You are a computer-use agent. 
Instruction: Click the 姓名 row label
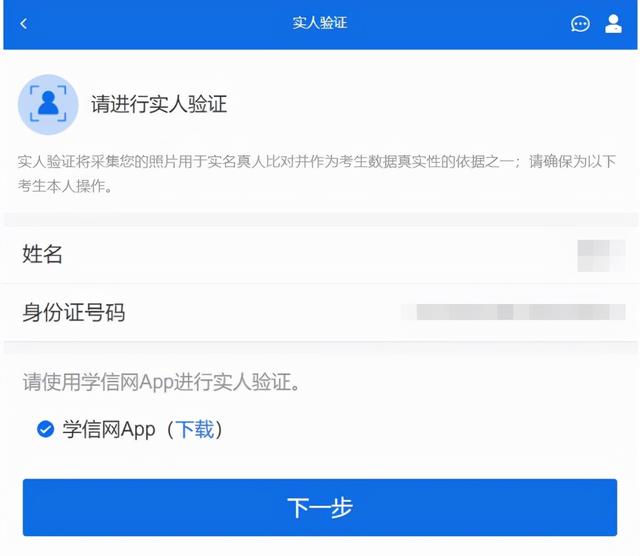click(42, 254)
